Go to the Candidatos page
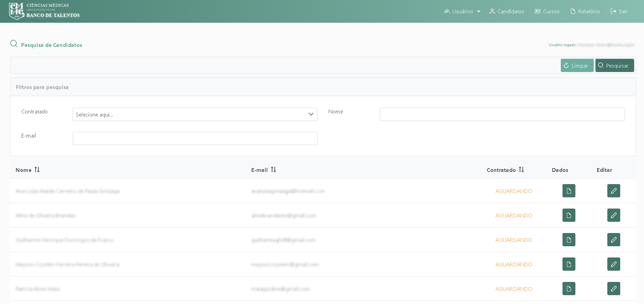644x304 pixels. pos(506,11)
